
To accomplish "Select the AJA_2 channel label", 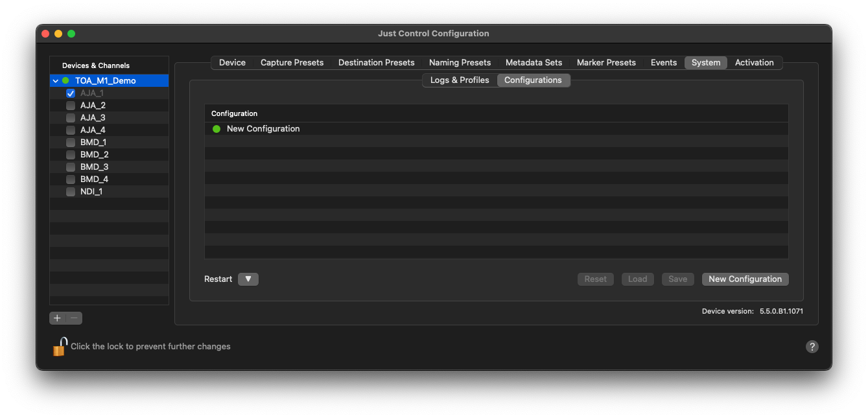I will pyautogui.click(x=93, y=106).
